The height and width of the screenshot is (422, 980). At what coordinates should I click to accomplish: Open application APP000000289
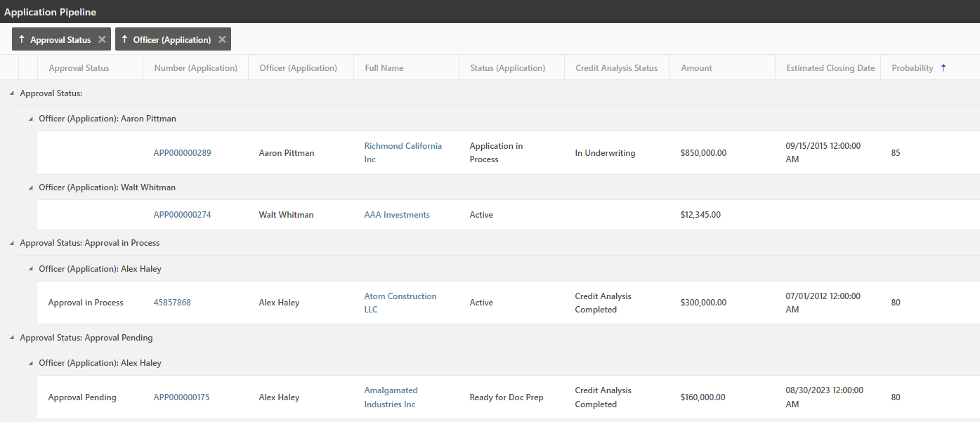point(182,153)
